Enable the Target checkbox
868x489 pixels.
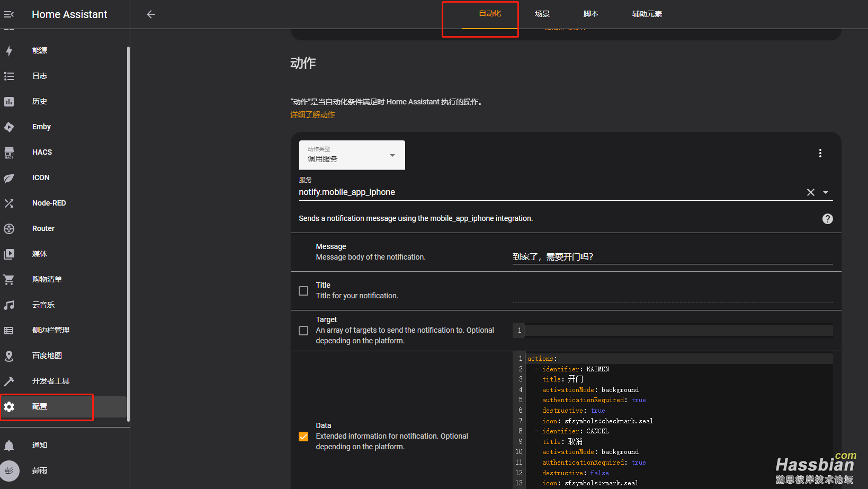(x=303, y=331)
